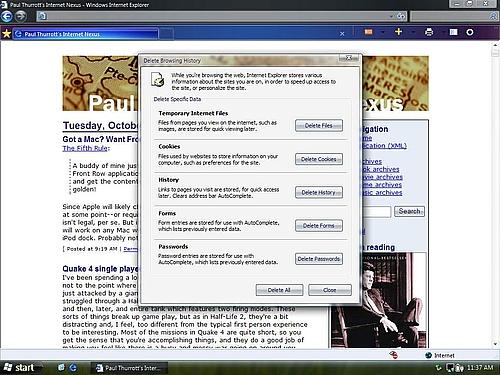Image resolution: width=500 pixels, height=375 pixels.
Task: Click the Posted at 9:19 AM text
Action: (x=92, y=249)
